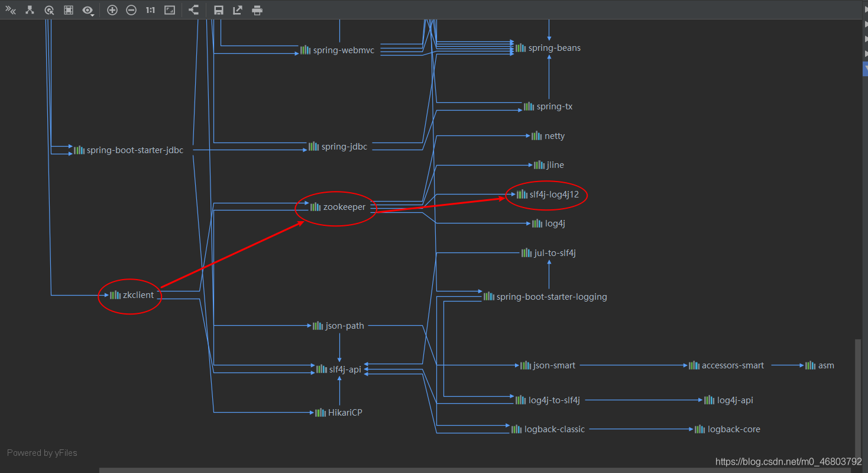The width and height of the screenshot is (868, 473).
Task: Select the json-smart node
Action: [x=548, y=365]
